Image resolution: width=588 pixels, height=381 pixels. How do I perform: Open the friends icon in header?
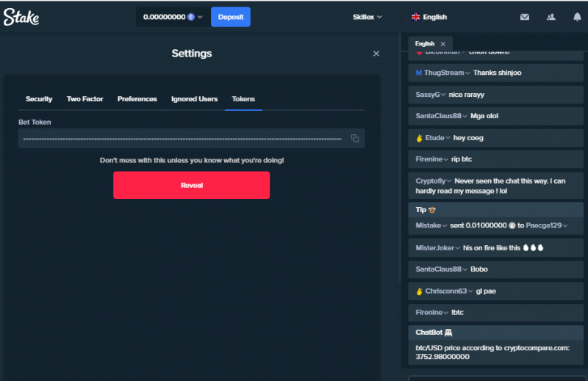(551, 17)
